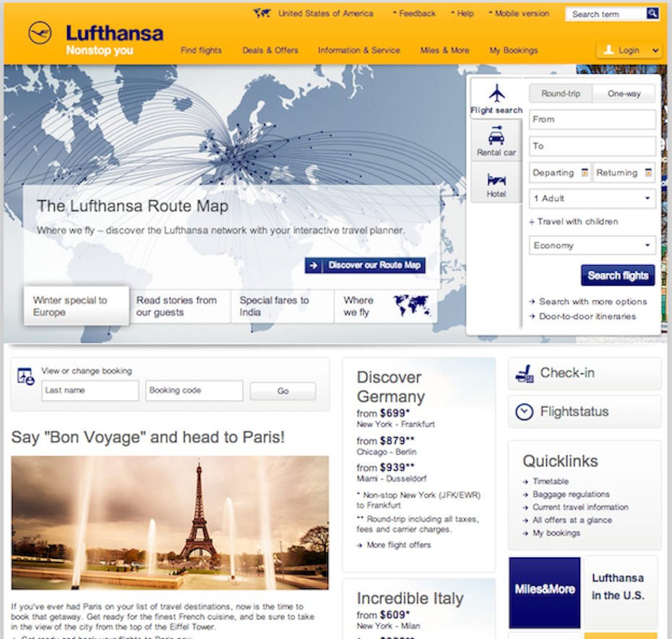Select the Flight search airplane icon
The width and height of the screenshot is (672, 639).
point(496,94)
